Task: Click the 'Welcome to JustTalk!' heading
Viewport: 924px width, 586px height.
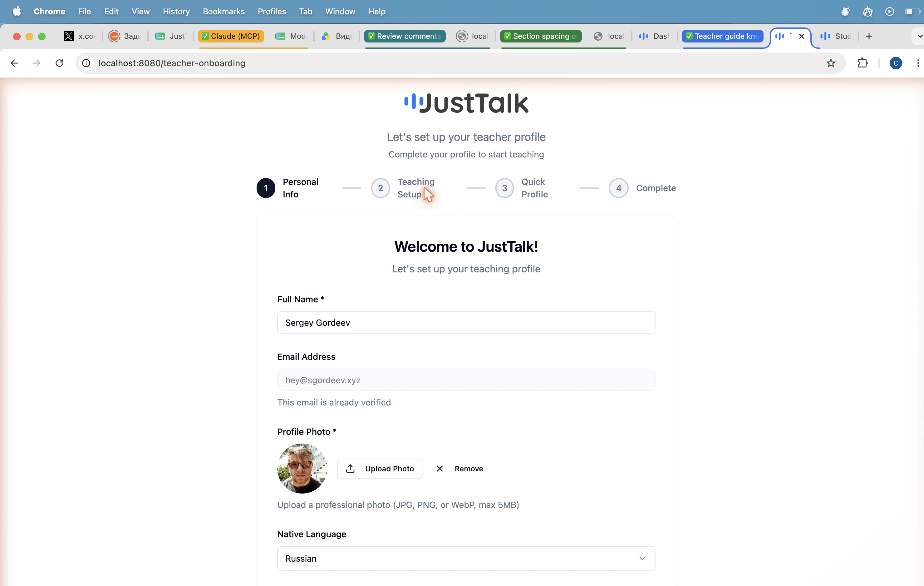Action: [466, 246]
